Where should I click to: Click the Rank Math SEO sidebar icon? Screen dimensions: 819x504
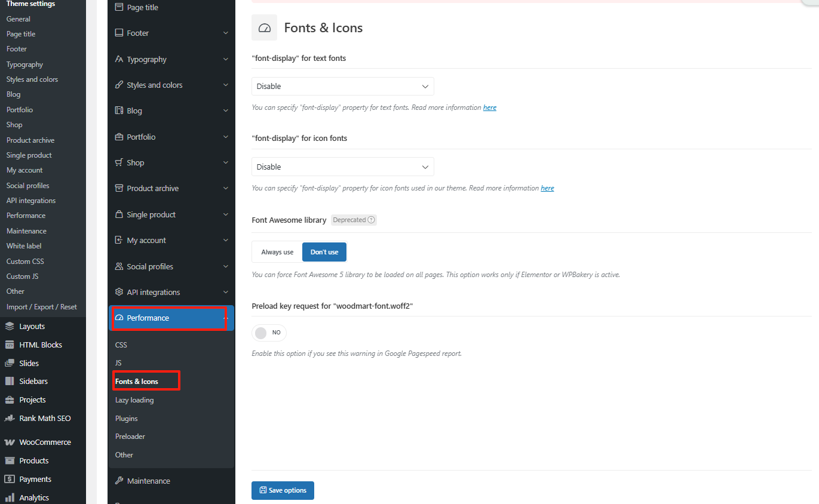(10, 418)
